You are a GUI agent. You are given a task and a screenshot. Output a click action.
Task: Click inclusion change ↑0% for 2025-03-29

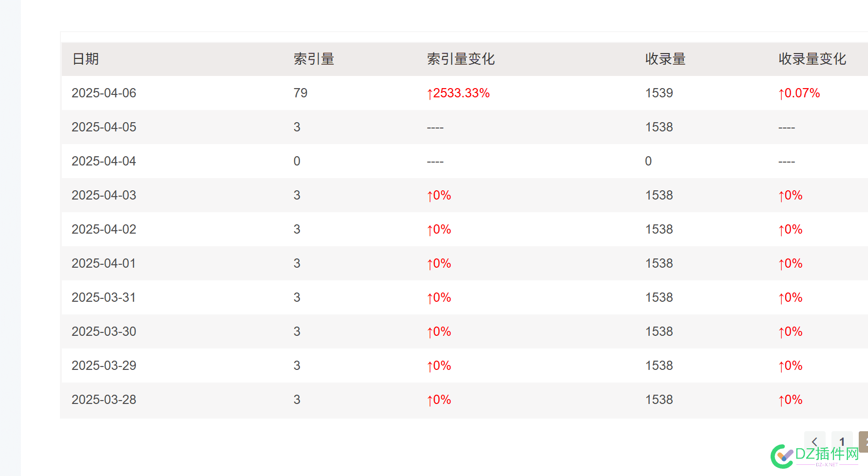click(x=791, y=366)
